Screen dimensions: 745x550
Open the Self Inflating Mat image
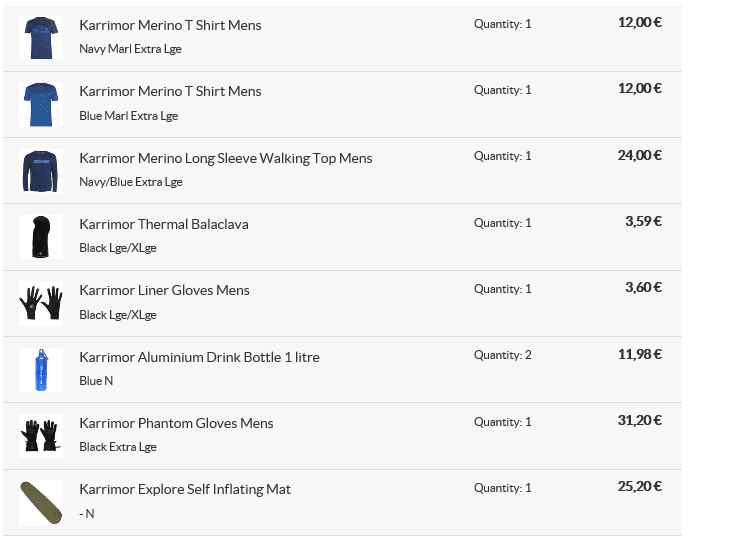tap(41, 503)
